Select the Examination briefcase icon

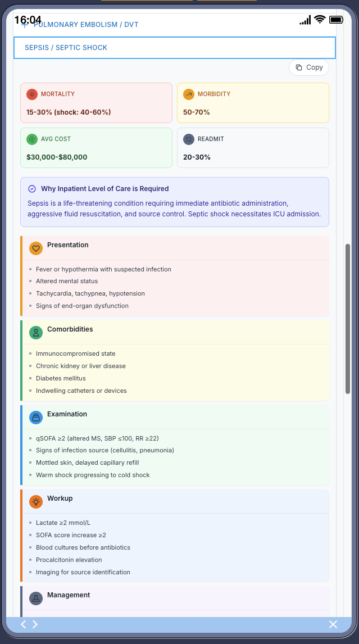tap(36, 417)
